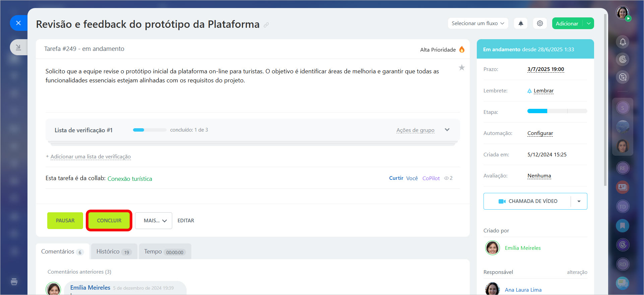
Task: Switch to Tempo tab
Action: [x=165, y=251]
